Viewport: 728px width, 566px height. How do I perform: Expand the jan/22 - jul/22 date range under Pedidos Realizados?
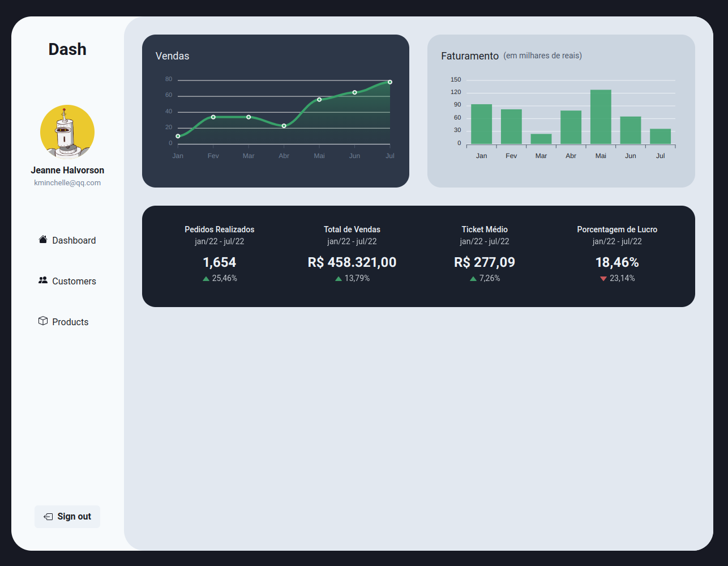point(219,241)
